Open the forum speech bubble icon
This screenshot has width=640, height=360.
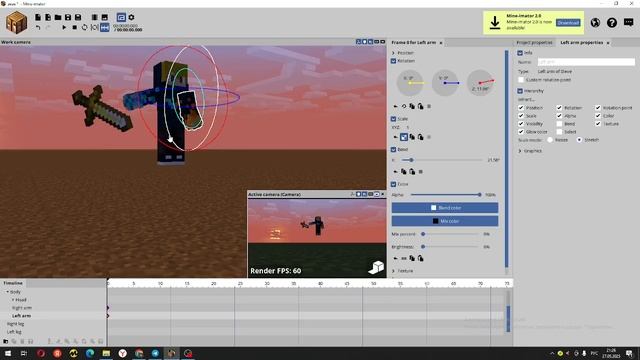[x=629, y=22]
